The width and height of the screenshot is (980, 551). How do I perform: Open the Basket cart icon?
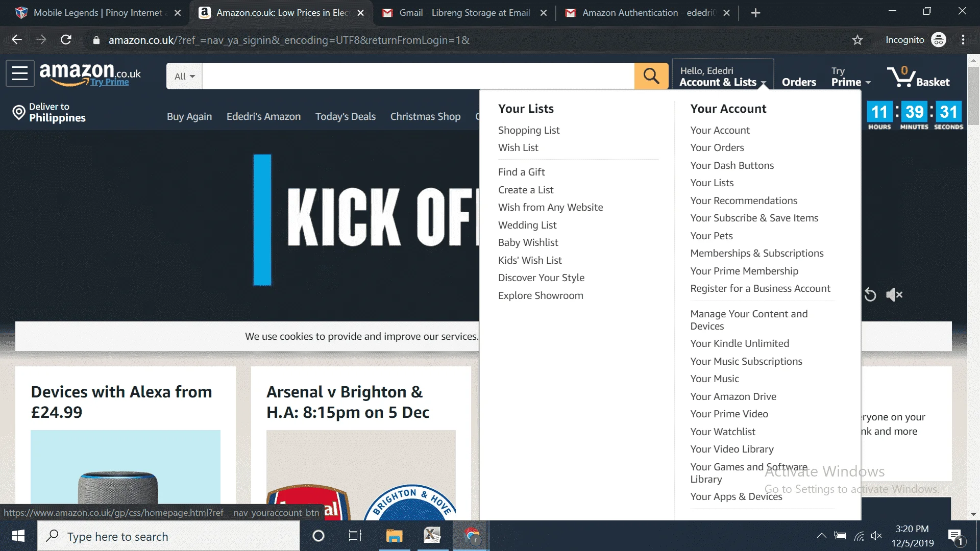point(918,77)
